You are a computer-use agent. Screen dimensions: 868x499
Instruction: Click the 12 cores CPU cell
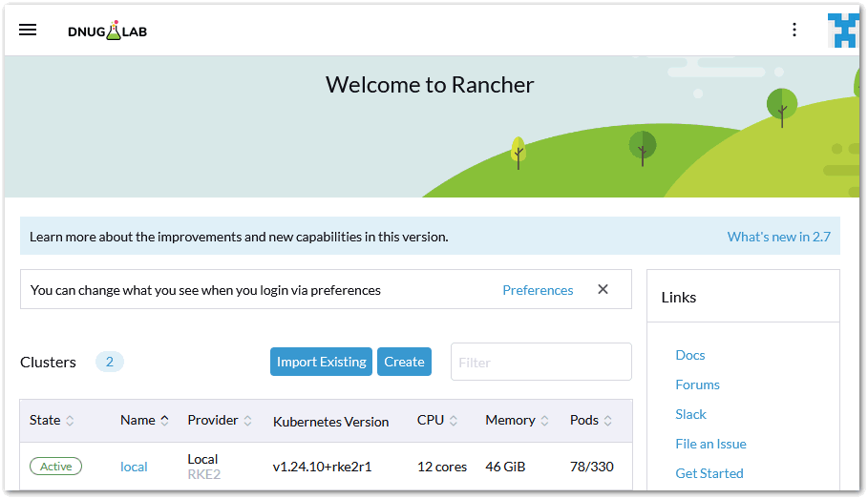pos(442,467)
